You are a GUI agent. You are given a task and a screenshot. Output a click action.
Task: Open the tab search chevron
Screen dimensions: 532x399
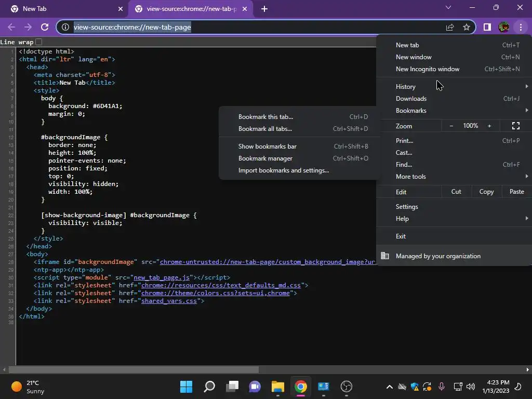point(448,7)
